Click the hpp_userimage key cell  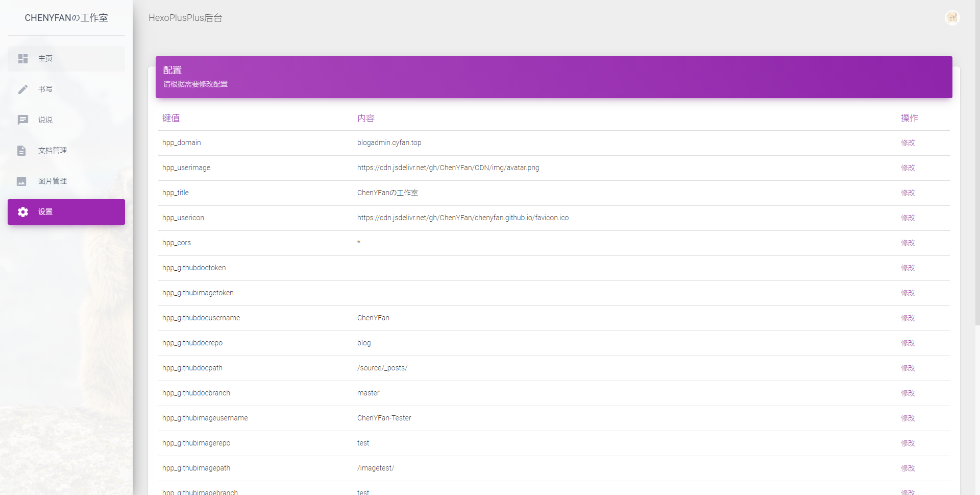[x=186, y=168]
